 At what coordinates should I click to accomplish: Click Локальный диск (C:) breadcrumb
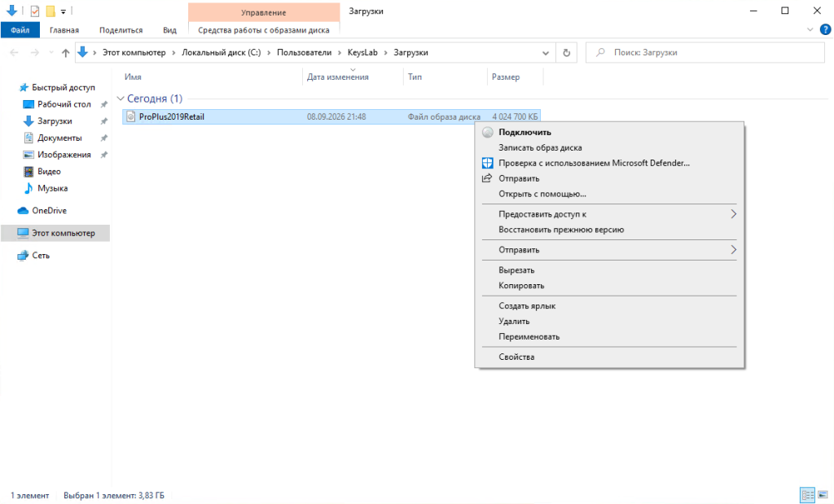(222, 53)
